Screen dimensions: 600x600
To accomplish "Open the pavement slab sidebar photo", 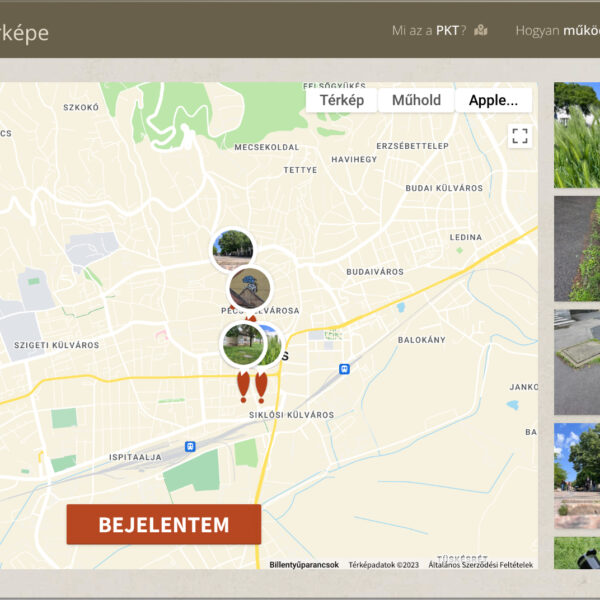I will click(577, 362).
